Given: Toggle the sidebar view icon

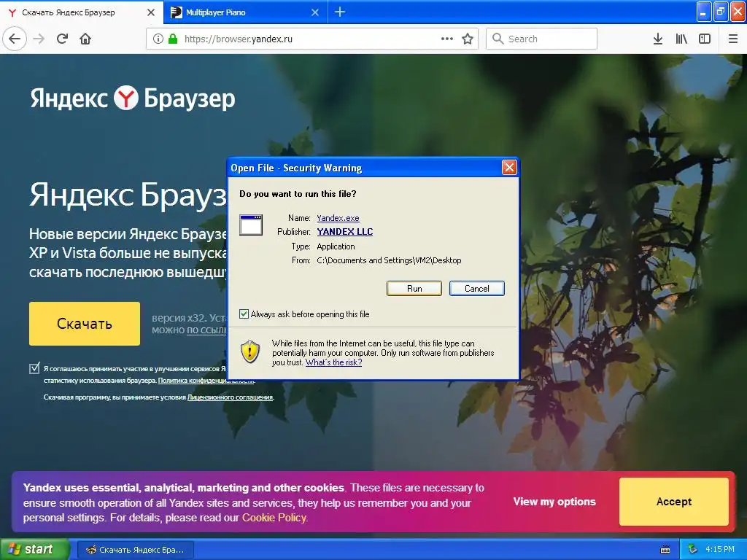Looking at the screenshot, I should click(x=705, y=39).
